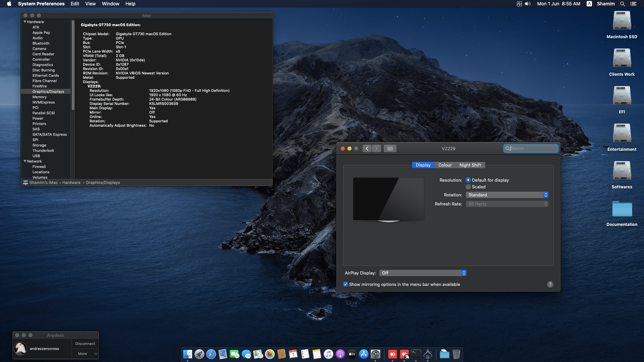Open the Window menu
The image size is (644, 362).
point(111,4)
